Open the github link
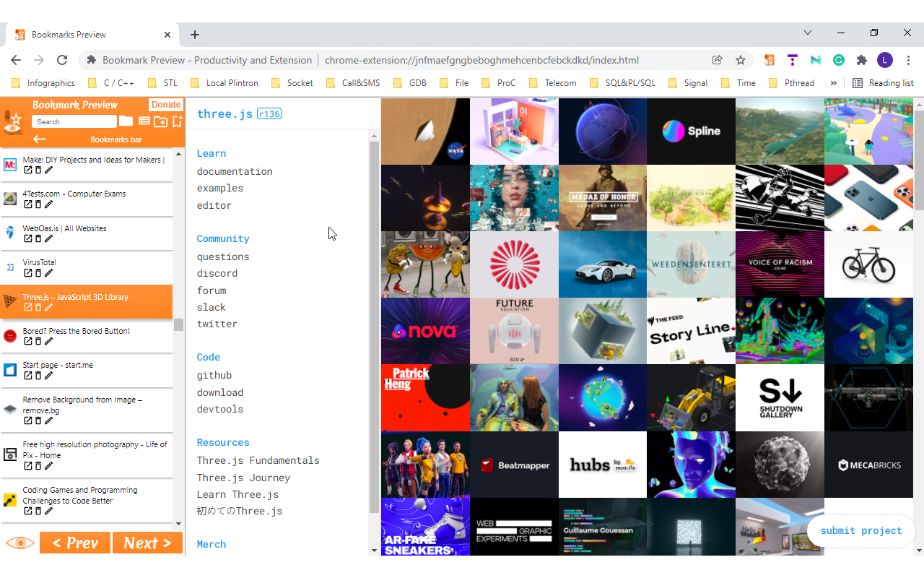 [x=214, y=375]
